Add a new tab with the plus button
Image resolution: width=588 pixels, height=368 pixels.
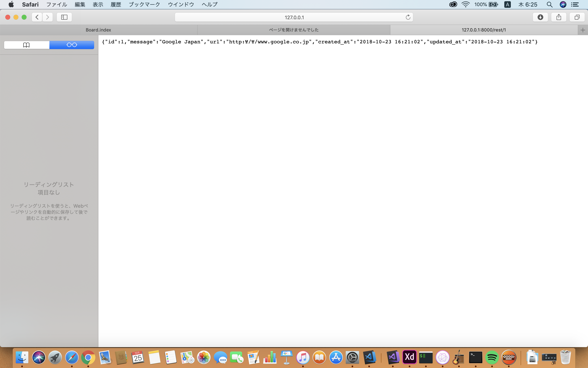[583, 30]
